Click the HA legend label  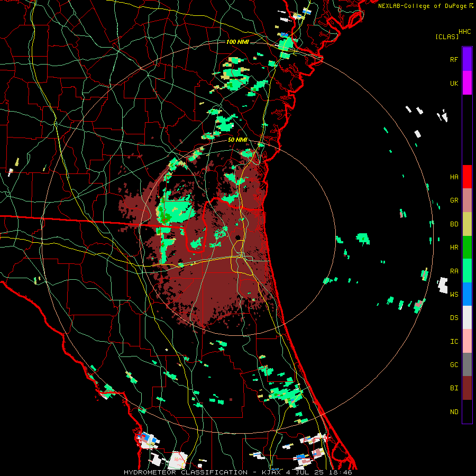[x=454, y=177]
